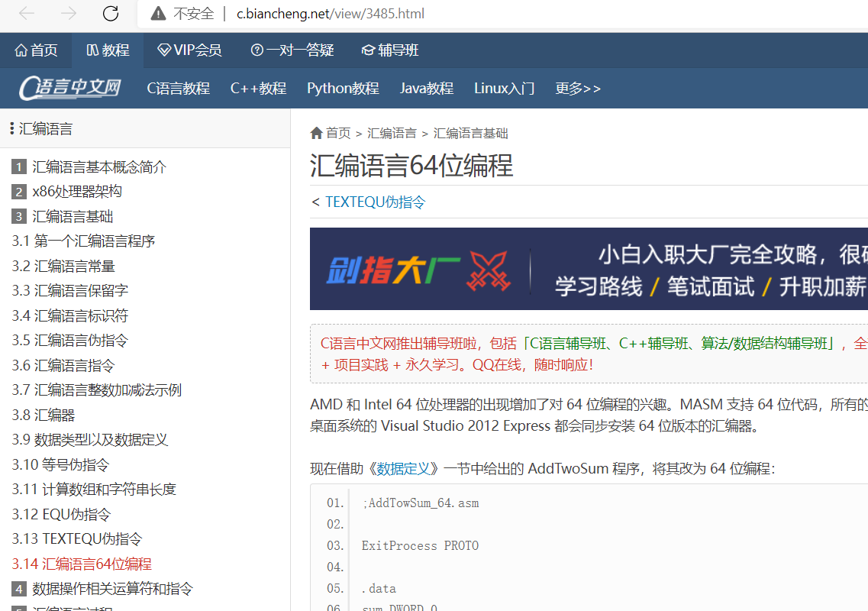This screenshot has width=868, height=611.
Task: Open VIP会员 in the top navigation
Action: point(189,50)
